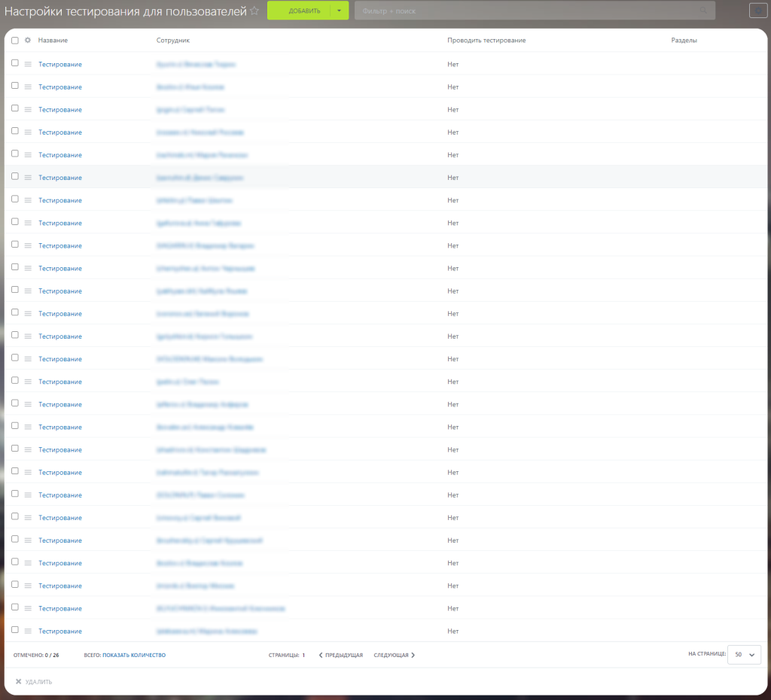Click the Показать количество link
Screen dimensions: 771x700
(134, 656)
